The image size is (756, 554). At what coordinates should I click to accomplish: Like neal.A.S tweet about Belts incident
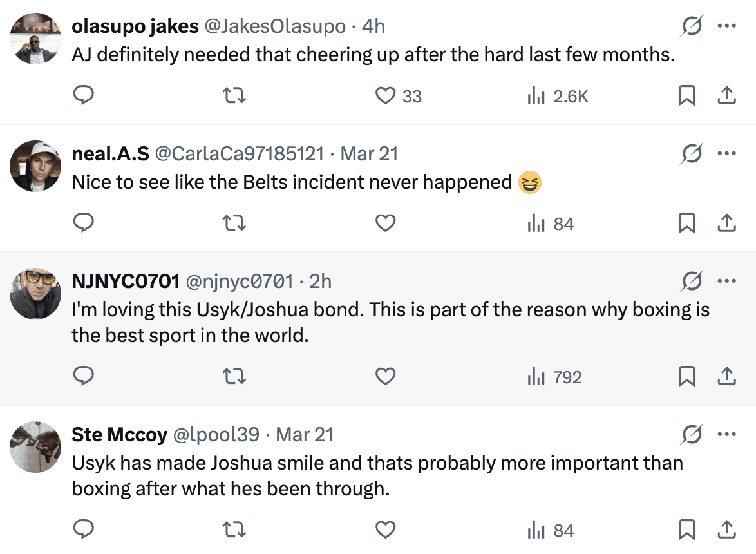pyautogui.click(x=385, y=224)
